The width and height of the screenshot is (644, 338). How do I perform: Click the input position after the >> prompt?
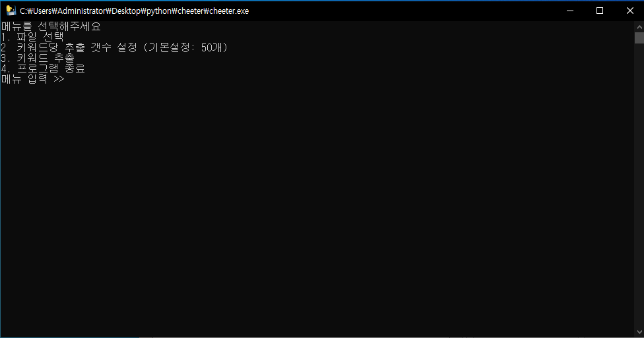[x=70, y=79]
